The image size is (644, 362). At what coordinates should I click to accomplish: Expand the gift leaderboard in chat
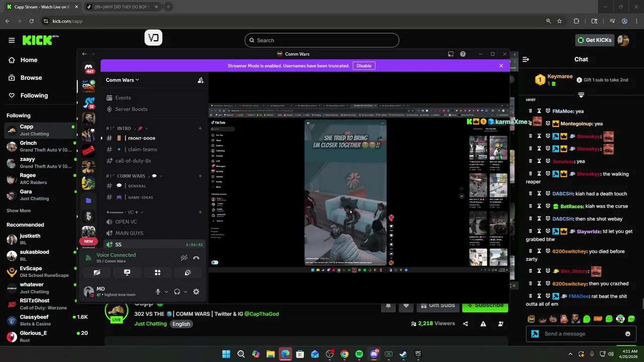581,95
